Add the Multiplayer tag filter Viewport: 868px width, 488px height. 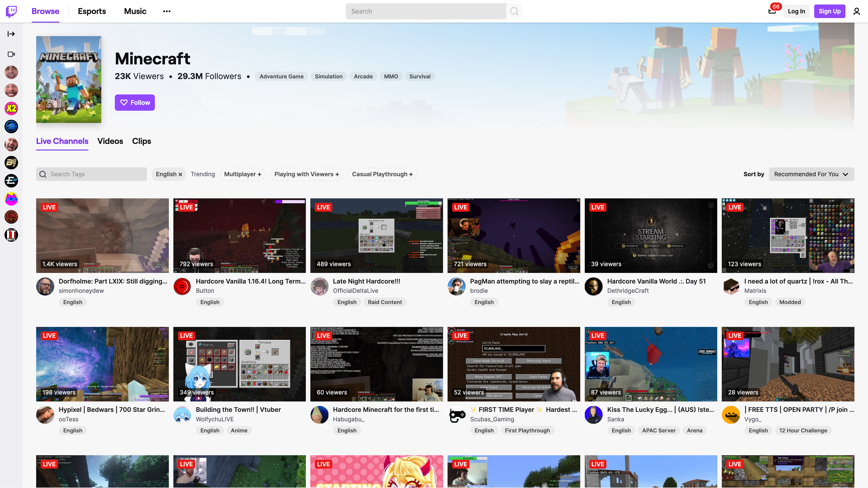(243, 174)
